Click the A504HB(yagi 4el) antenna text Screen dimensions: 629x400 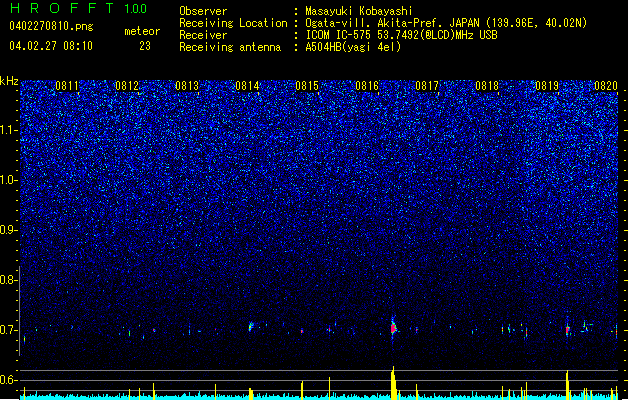coord(353,47)
